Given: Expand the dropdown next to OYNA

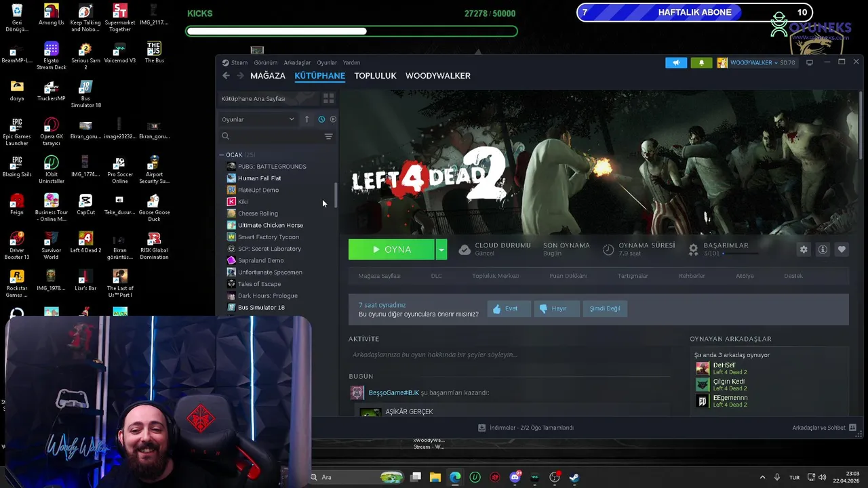Looking at the screenshot, I should 441,249.
